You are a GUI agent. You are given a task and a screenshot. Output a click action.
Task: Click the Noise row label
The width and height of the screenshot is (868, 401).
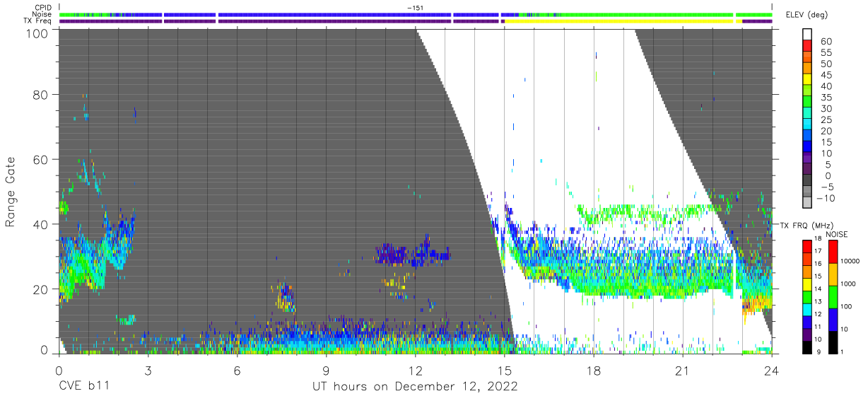coord(42,14)
